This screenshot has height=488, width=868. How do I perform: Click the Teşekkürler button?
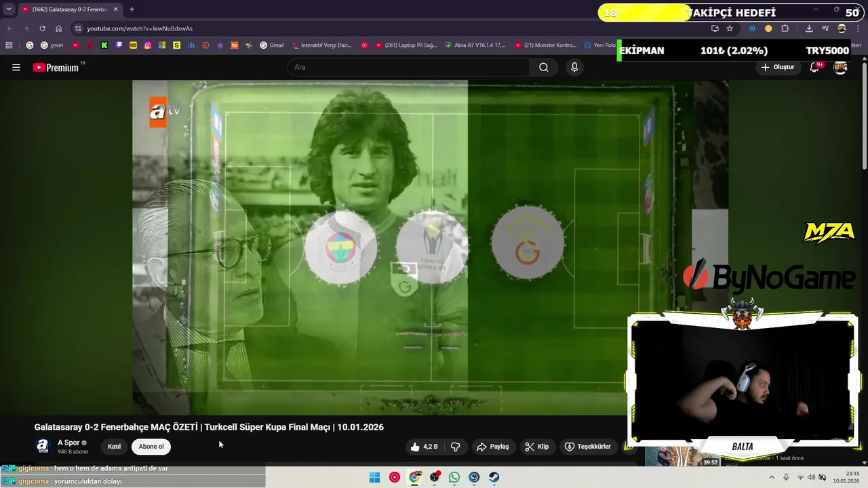pyautogui.click(x=588, y=447)
